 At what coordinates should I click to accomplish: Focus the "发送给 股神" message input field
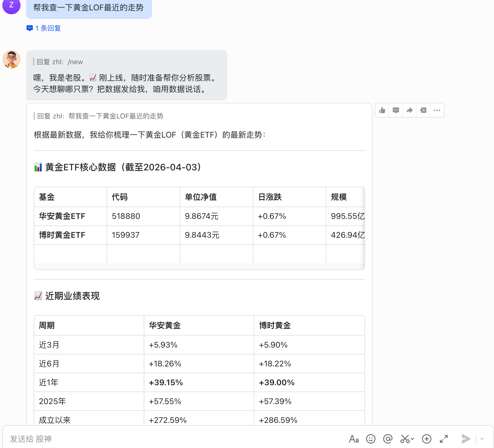[x=171, y=439]
